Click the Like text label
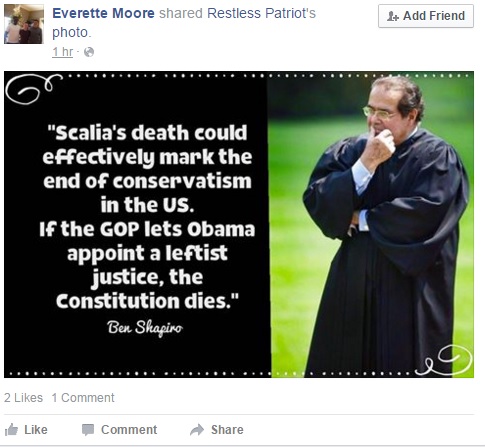Viewport: 485px width, 447px height. (36, 430)
